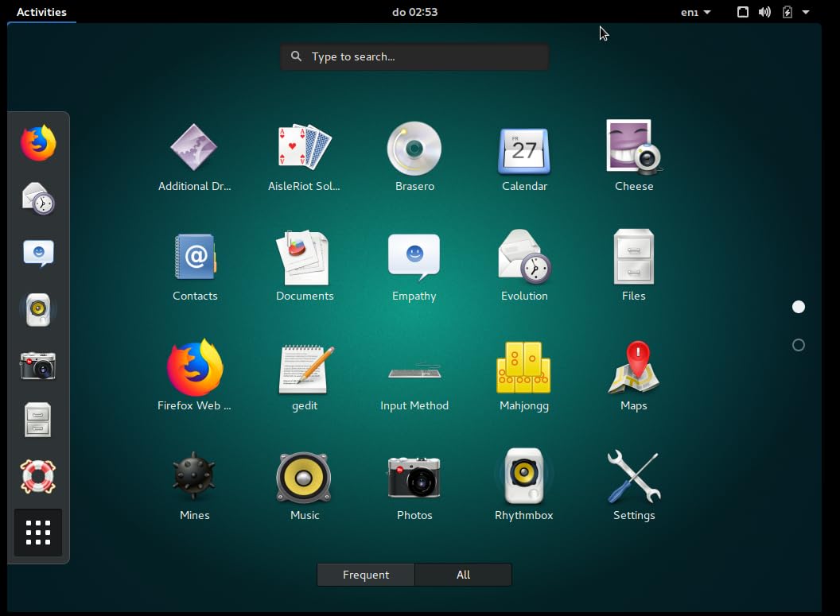Click Activities in top bar
Viewport: 840px width, 616px height.
41,12
